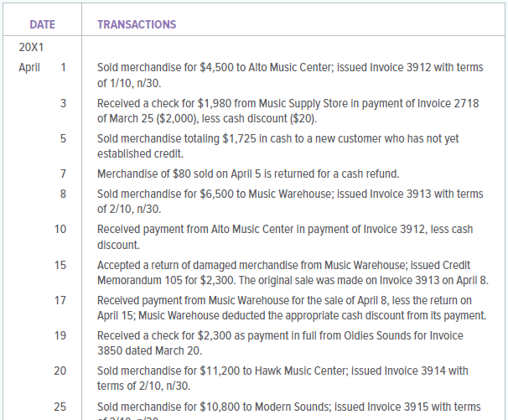508x420 pixels.
Task: Click date 25 in the date column
Action: coord(60,407)
